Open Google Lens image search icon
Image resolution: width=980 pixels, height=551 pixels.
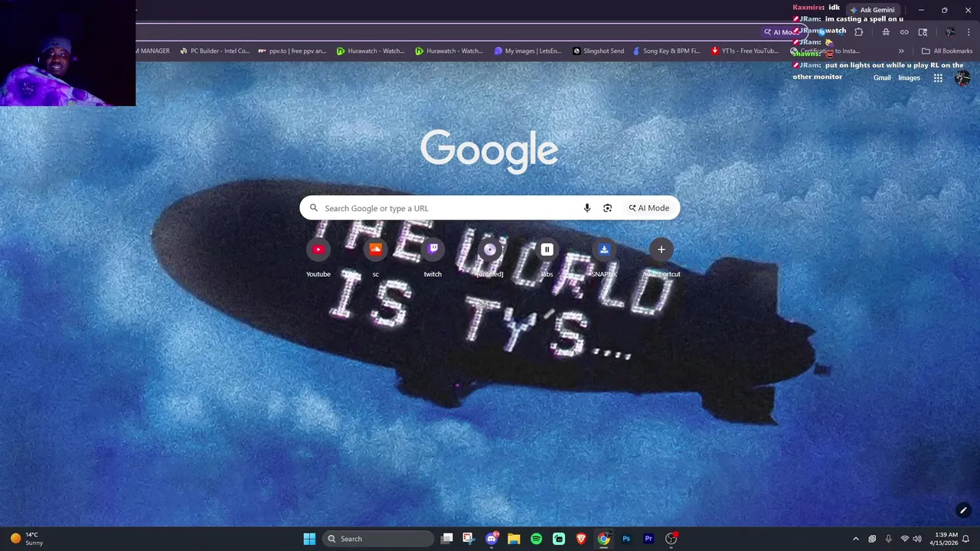coord(607,208)
